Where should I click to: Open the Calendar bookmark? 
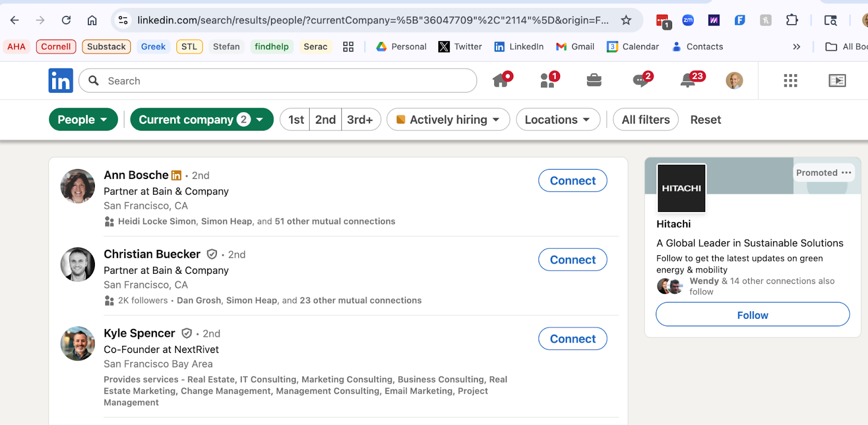click(633, 47)
